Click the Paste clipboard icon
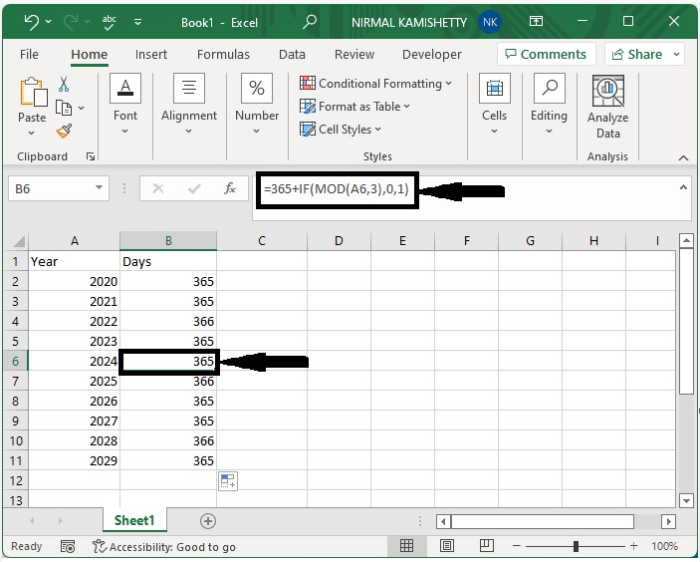 [33, 92]
